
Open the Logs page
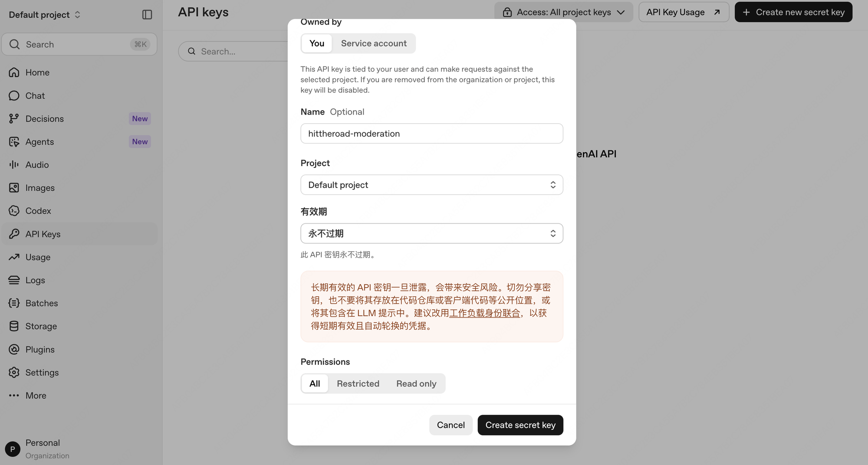tap(79, 280)
